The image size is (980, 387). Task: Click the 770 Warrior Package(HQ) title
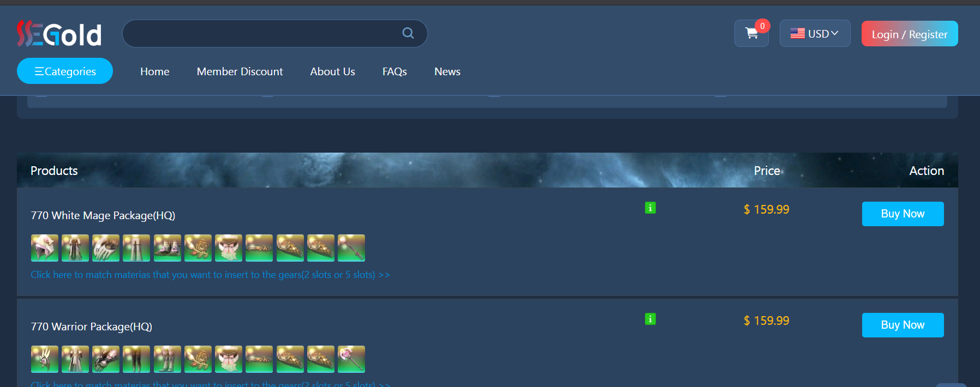click(92, 326)
